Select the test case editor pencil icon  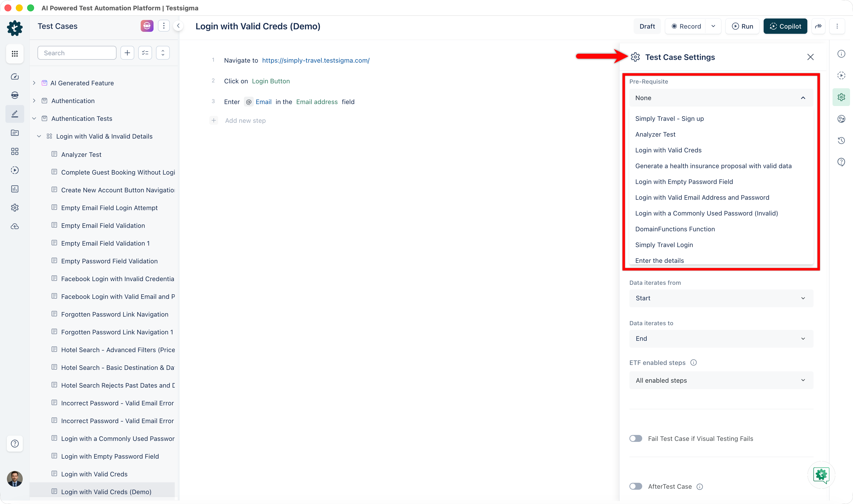pos(15,114)
